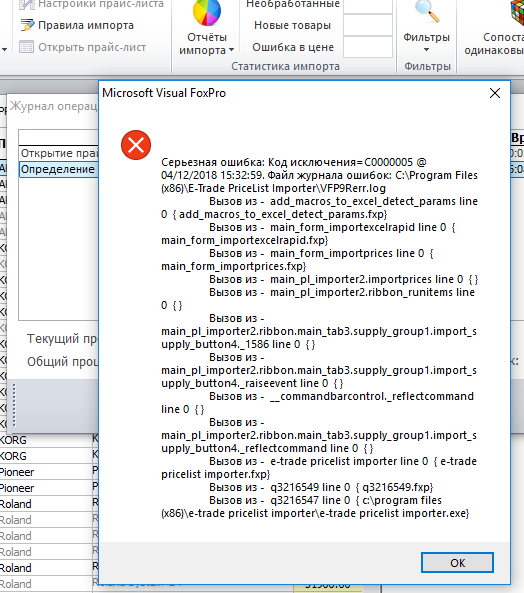
Task: Expand the Фильтры dropdown arrow
Action: click(x=426, y=50)
